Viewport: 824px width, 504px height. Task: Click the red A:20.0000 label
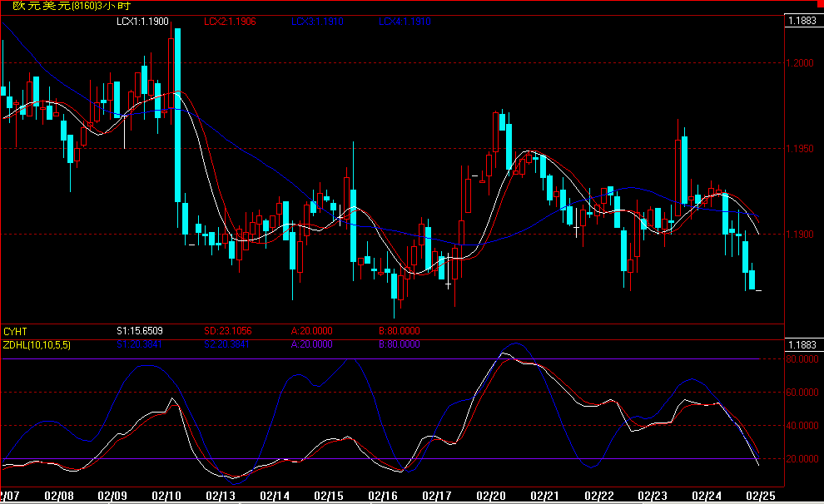(311, 331)
